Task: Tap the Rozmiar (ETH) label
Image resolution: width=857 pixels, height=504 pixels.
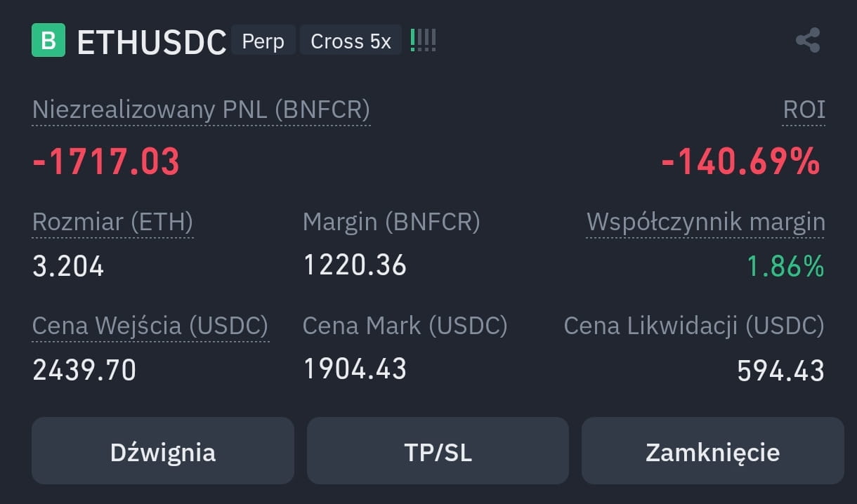Action: [112, 223]
